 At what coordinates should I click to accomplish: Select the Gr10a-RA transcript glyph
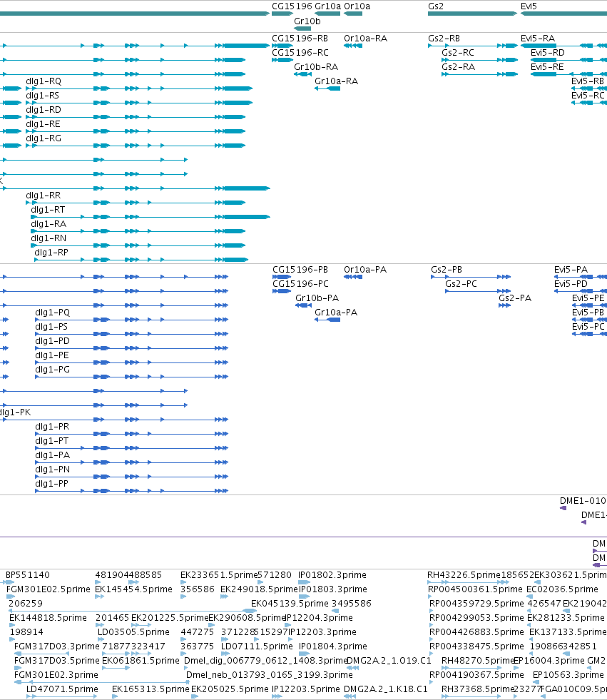pyautogui.click(x=327, y=88)
